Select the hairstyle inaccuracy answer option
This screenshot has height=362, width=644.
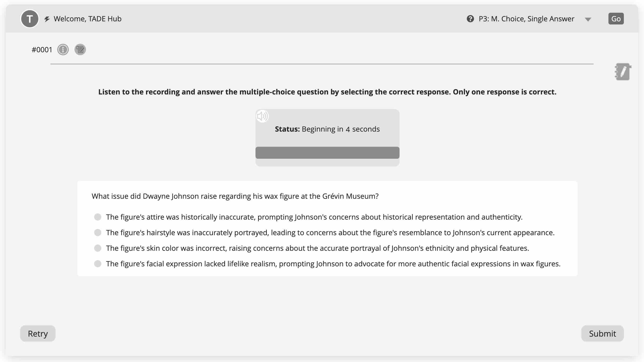[x=97, y=232]
